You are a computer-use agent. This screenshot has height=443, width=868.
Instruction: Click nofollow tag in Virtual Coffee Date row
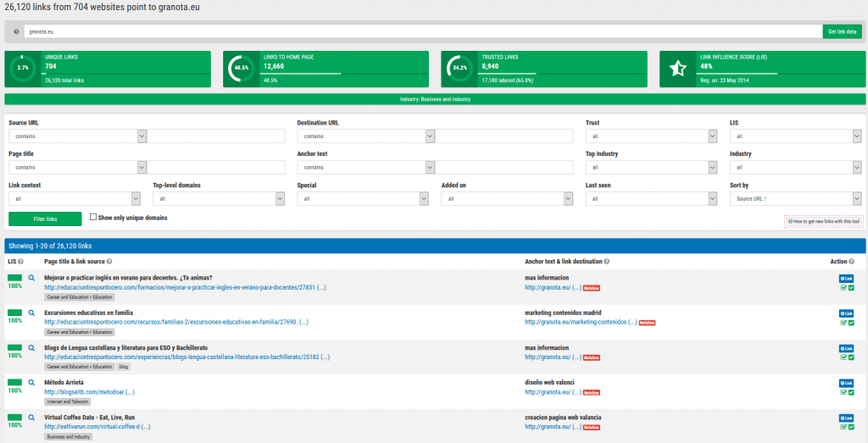tap(592, 428)
